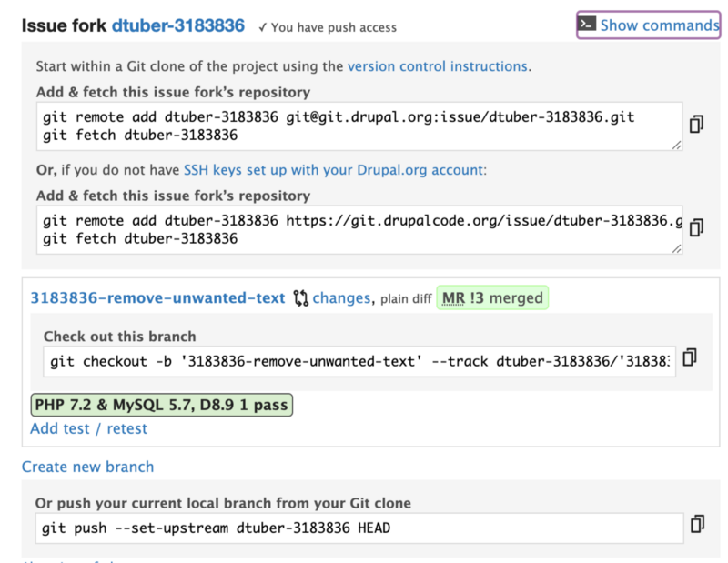Click the merge icon beside changes
The image size is (728, 563).
click(301, 297)
